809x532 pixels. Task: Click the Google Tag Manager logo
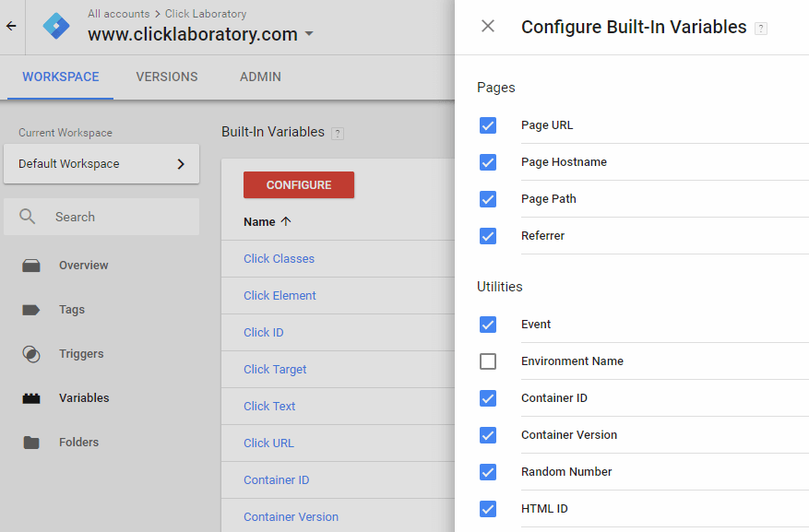click(x=56, y=26)
